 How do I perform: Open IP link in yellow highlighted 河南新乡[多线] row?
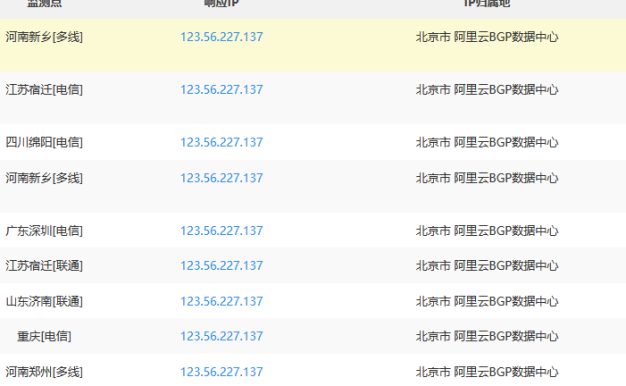222,37
